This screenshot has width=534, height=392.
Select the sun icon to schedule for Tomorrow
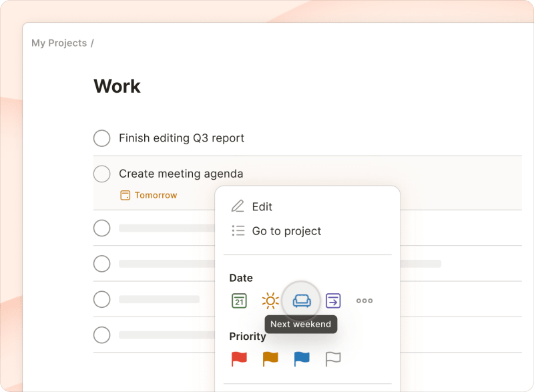pyautogui.click(x=270, y=301)
